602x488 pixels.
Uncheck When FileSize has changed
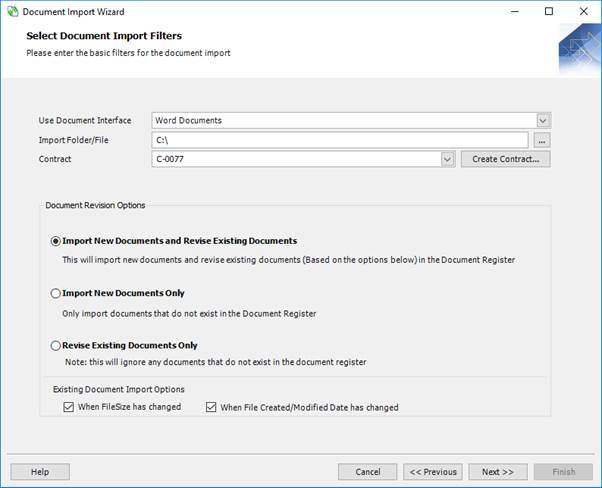[x=68, y=408]
